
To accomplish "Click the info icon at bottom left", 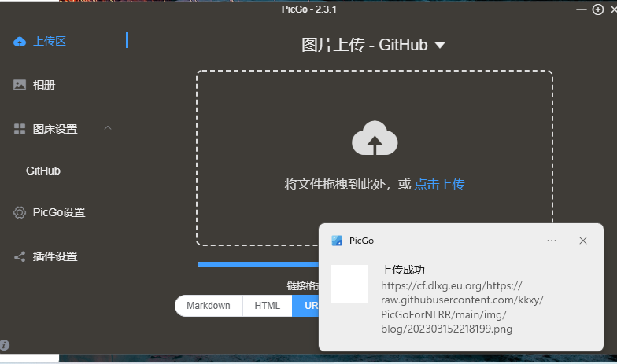I will tap(5, 345).
